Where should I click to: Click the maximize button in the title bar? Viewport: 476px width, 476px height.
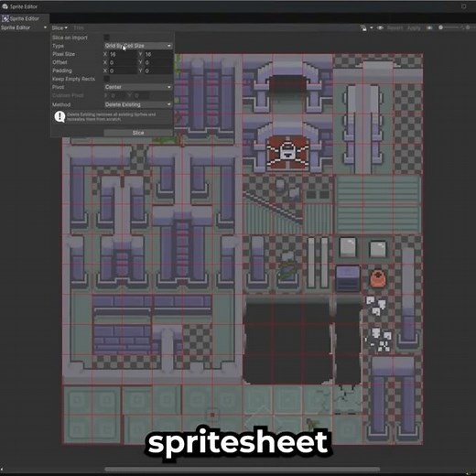[x=463, y=6]
